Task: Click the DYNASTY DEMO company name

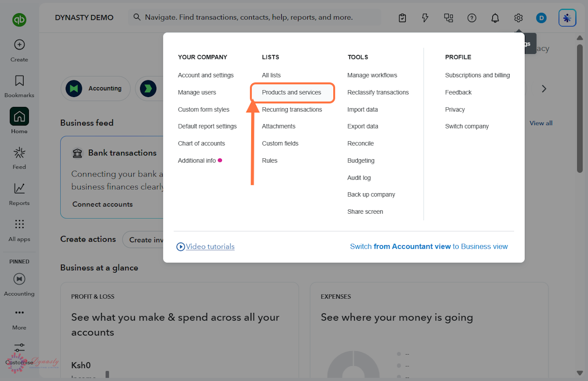Action: click(84, 18)
